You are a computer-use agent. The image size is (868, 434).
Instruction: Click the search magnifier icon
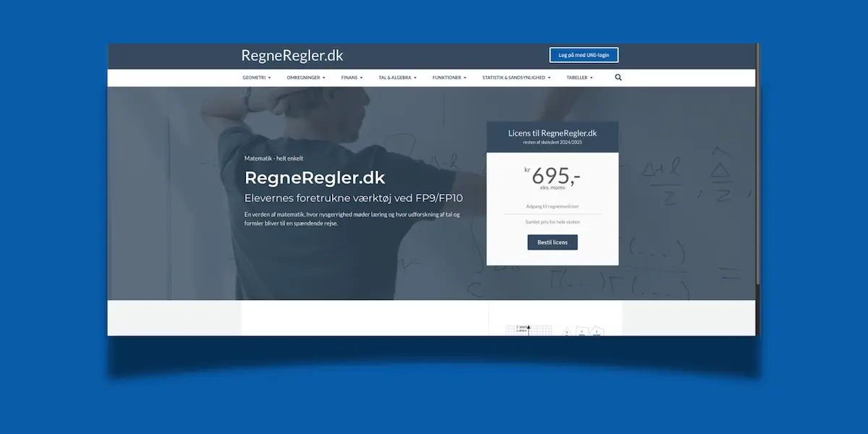click(618, 77)
